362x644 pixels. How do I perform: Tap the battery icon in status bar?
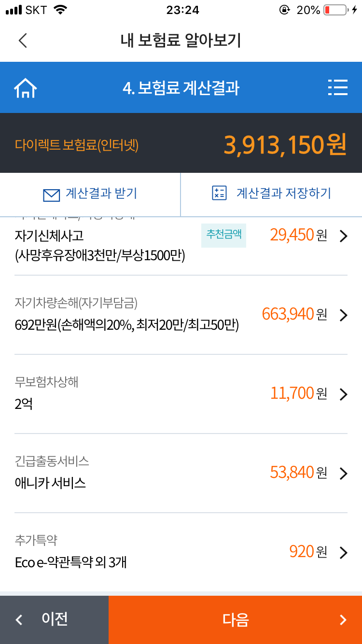335,10
